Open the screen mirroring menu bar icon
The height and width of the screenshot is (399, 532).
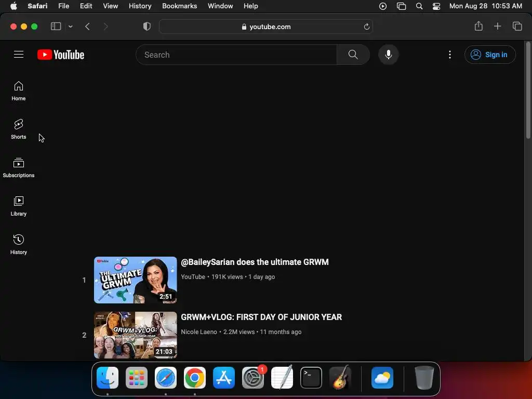click(x=401, y=6)
